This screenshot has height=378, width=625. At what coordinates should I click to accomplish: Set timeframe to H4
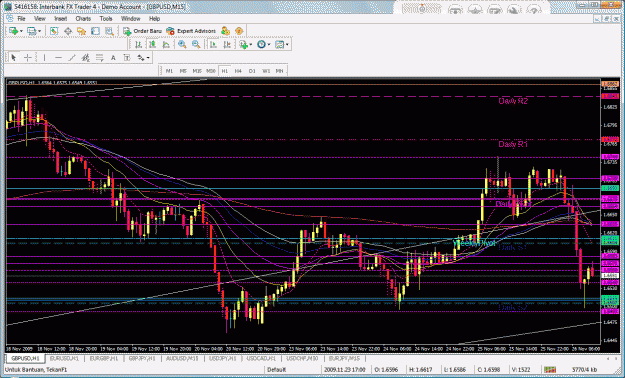click(238, 71)
